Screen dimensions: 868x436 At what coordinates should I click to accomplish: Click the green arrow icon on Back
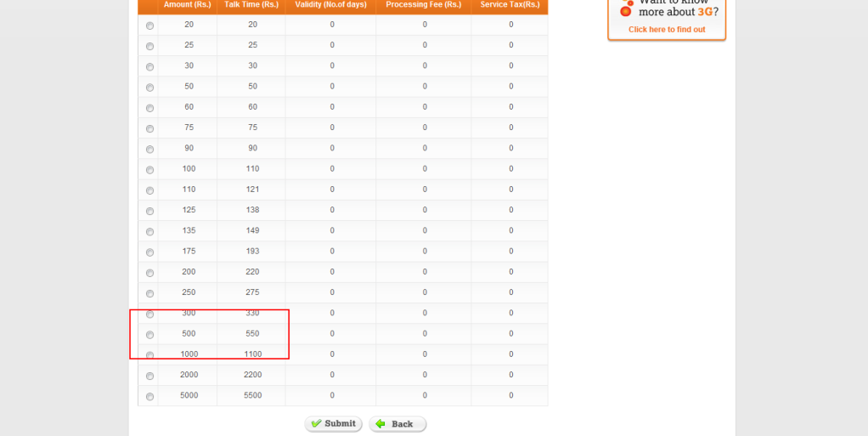point(380,423)
